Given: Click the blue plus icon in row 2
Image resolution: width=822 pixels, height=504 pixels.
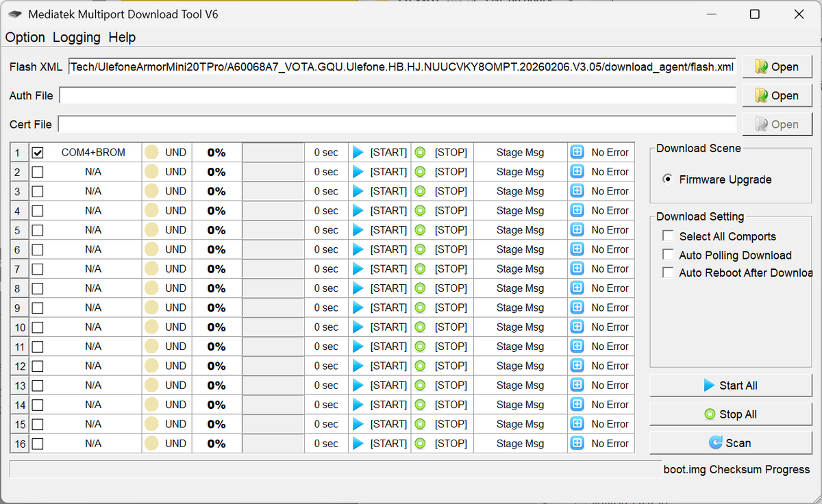Looking at the screenshot, I should pos(577,171).
